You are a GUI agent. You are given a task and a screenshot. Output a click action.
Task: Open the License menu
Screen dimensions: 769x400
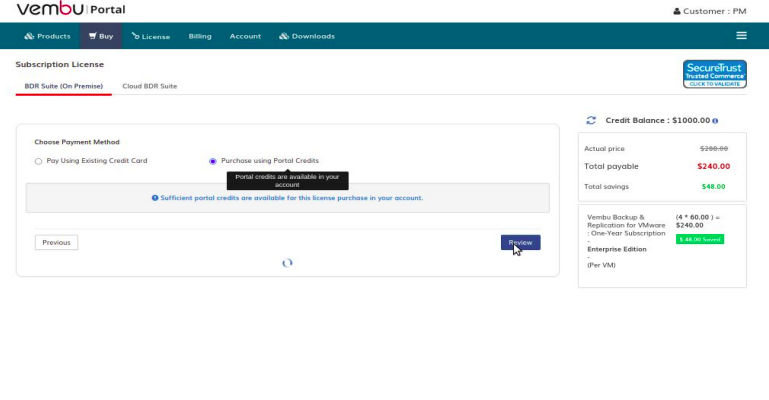tap(151, 36)
